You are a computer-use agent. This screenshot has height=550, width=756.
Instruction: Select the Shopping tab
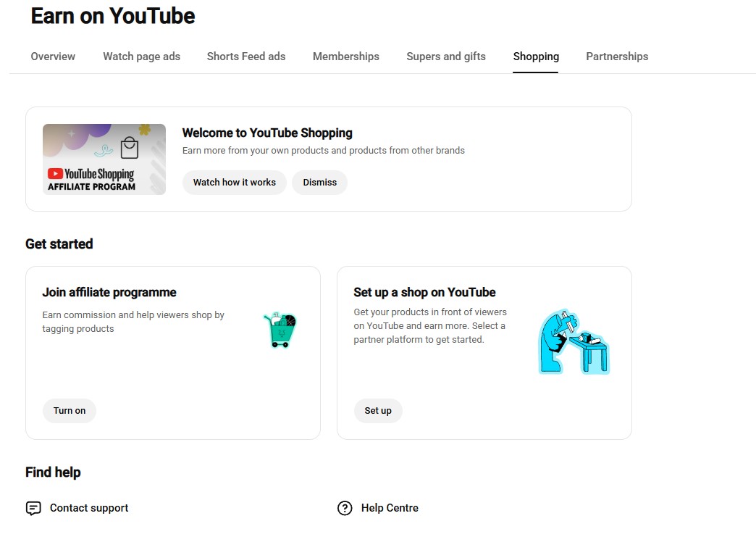536,57
